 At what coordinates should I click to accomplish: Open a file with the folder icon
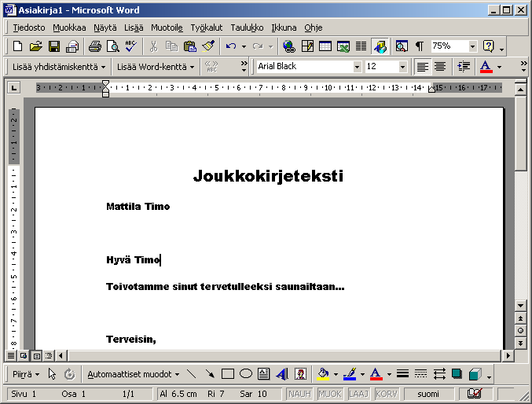point(35,46)
